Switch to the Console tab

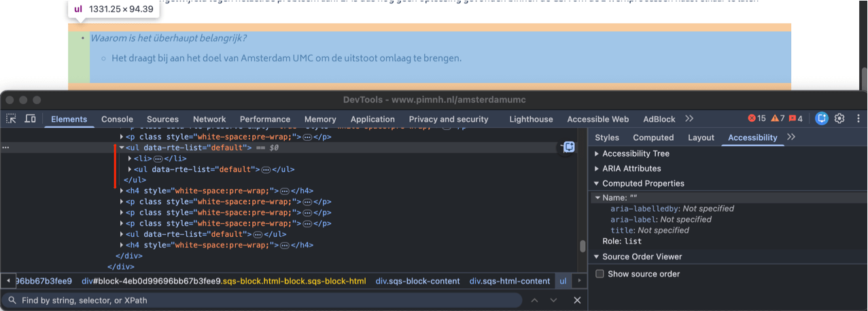click(117, 119)
